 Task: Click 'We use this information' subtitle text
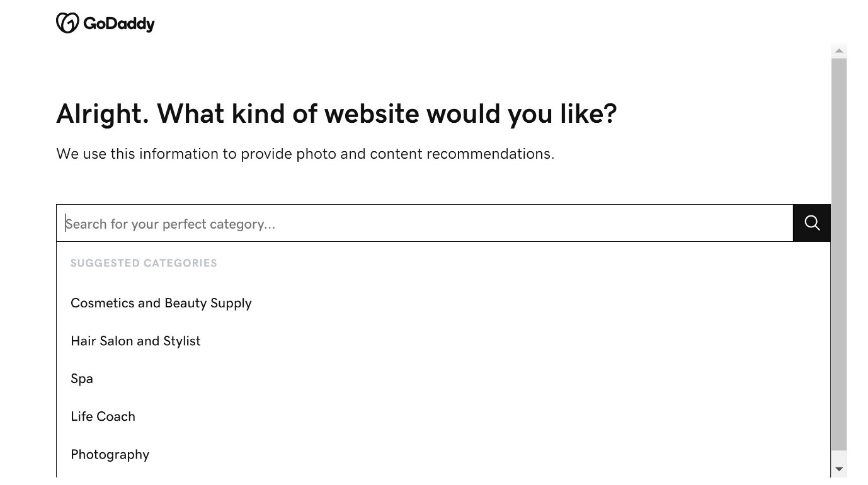point(134,154)
